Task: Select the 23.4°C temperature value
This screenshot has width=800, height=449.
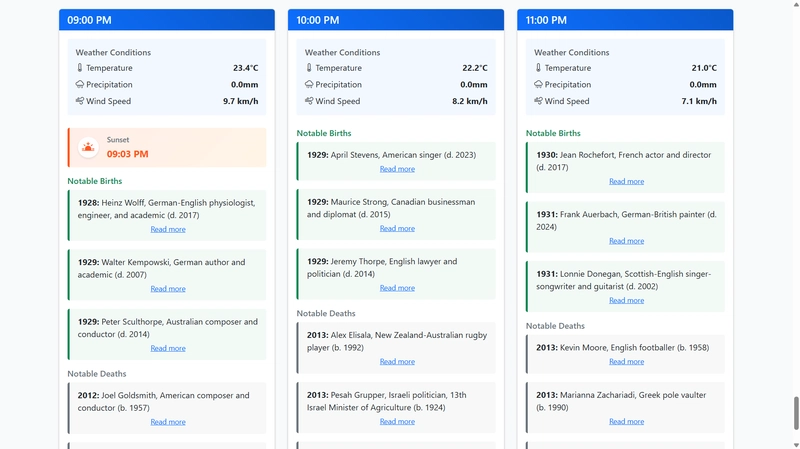Action: click(x=245, y=68)
